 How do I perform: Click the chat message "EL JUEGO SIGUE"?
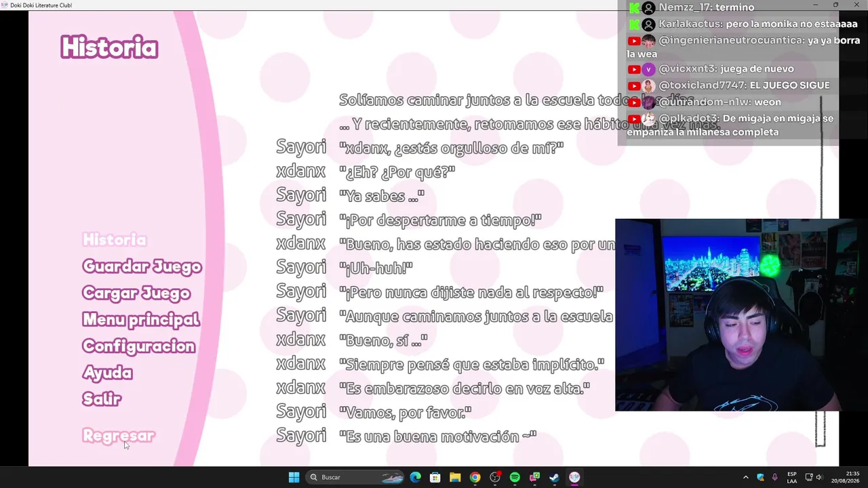pyautogui.click(x=789, y=85)
